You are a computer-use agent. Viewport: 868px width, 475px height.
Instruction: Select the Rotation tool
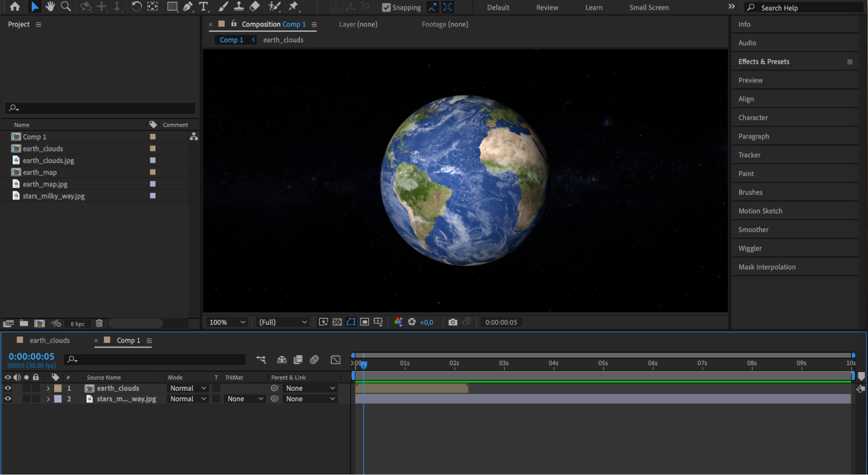tap(136, 7)
